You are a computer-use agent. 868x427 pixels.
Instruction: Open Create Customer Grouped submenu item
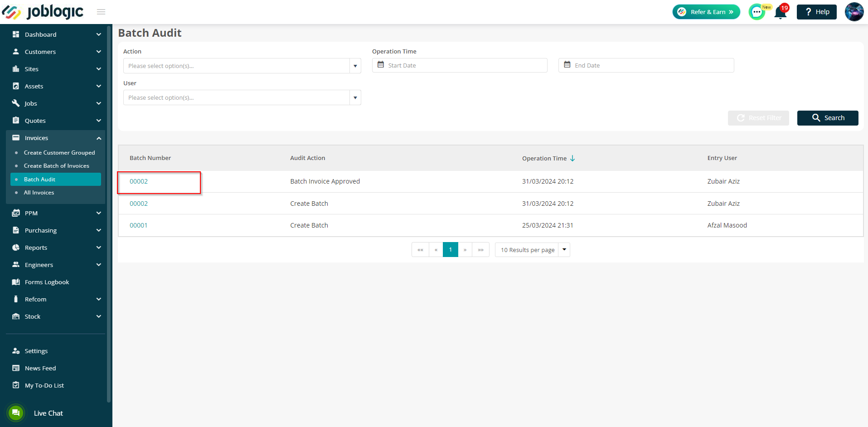point(59,153)
